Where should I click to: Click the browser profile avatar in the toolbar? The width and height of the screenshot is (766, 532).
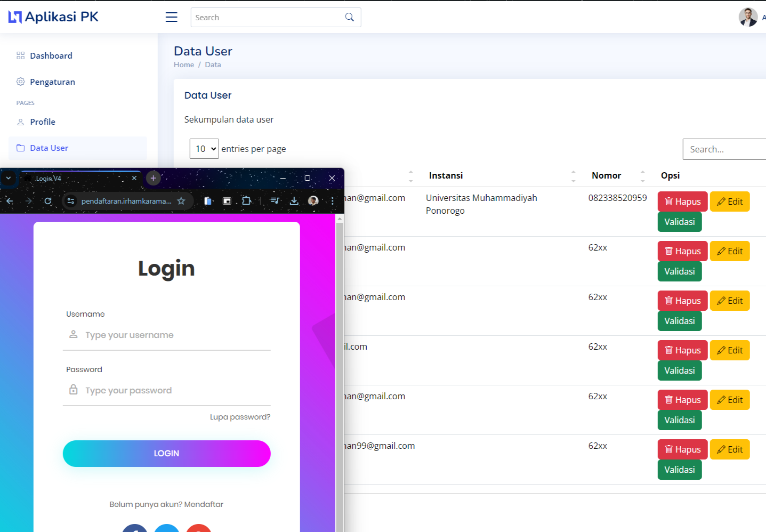[313, 201]
